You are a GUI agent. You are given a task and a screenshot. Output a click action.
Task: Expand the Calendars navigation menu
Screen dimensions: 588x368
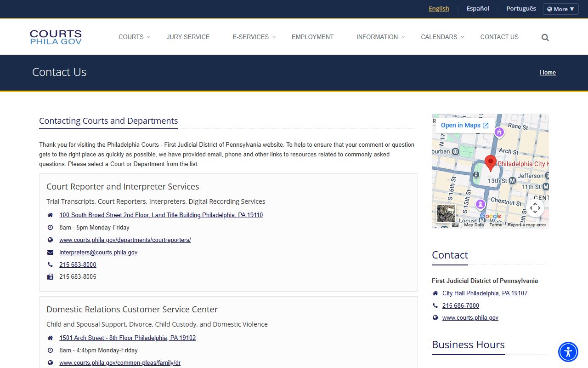[442, 37]
